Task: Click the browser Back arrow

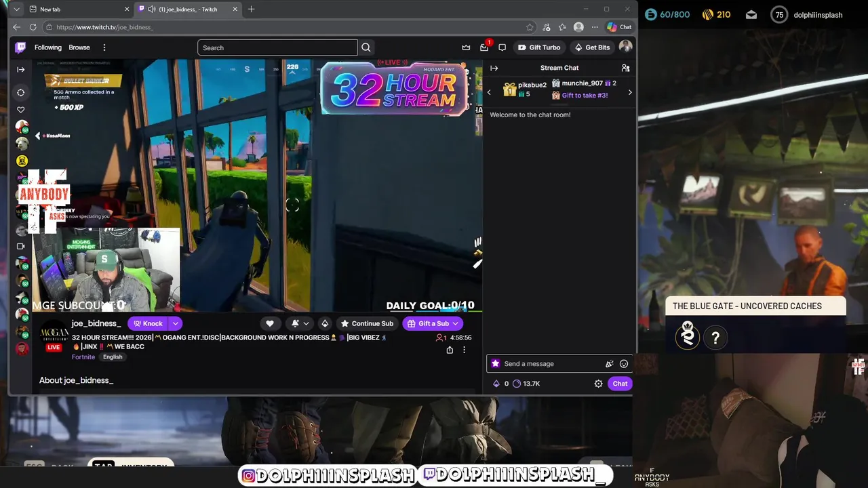Action: [16, 27]
